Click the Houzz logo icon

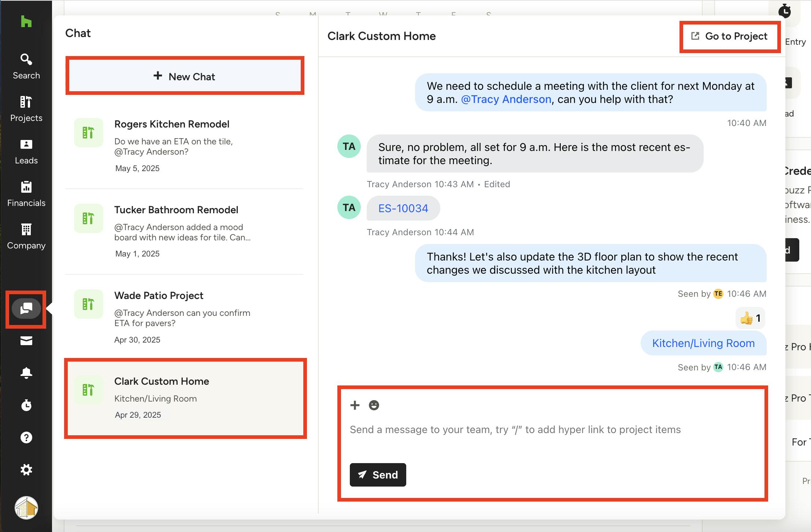pyautogui.click(x=26, y=22)
